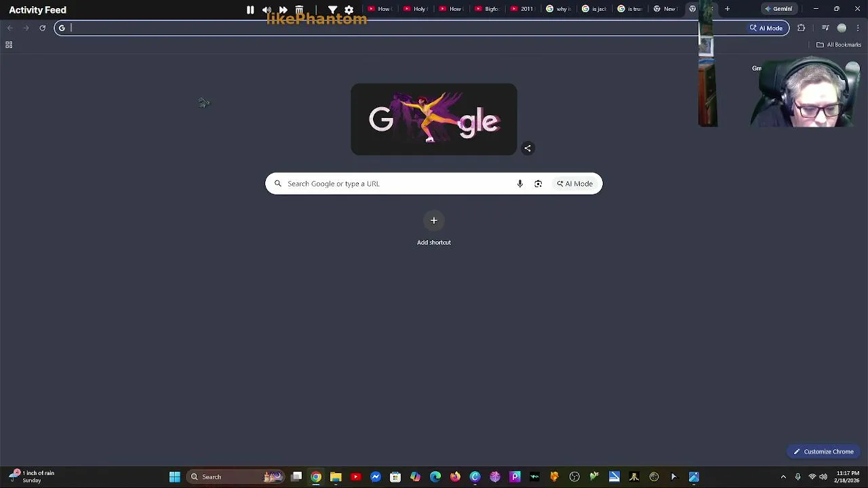868x488 pixels.
Task: Open the apps grid in the bookmarks bar
Action: point(9,45)
